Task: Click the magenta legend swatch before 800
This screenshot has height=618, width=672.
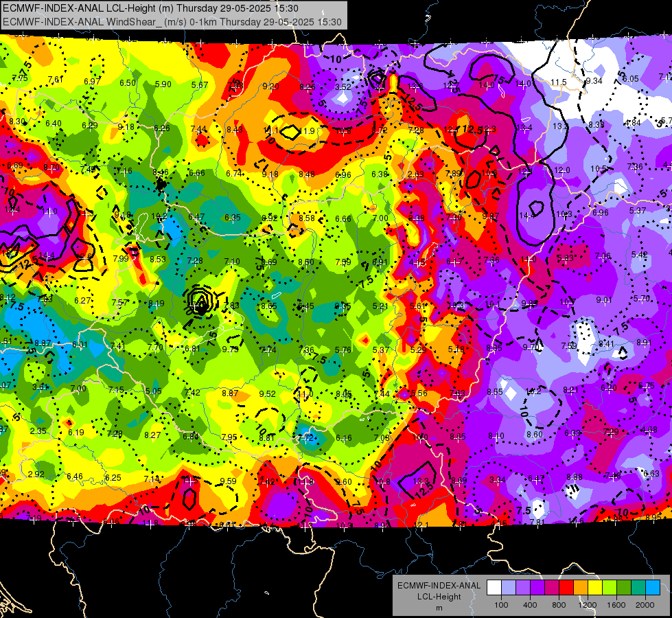Action: (x=552, y=588)
